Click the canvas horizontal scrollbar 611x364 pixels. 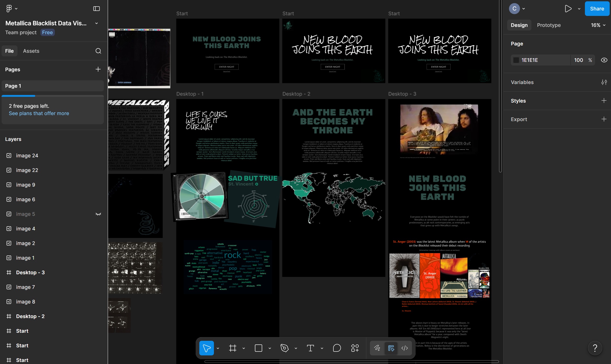[352, 362]
